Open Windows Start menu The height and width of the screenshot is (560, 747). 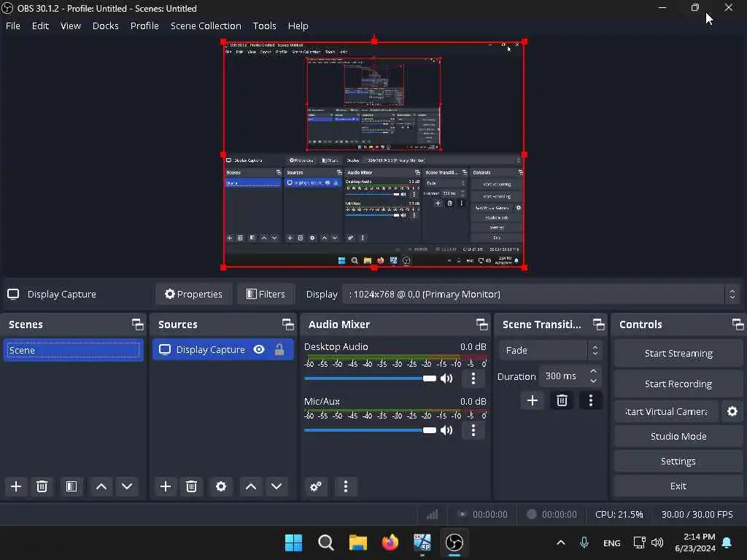[x=293, y=542]
